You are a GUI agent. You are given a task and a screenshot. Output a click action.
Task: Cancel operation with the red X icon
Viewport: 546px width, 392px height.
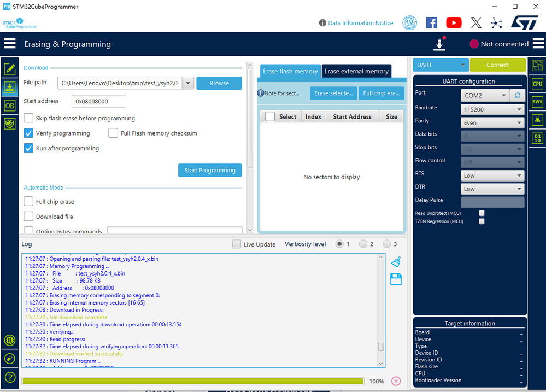[x=396, y=381]
